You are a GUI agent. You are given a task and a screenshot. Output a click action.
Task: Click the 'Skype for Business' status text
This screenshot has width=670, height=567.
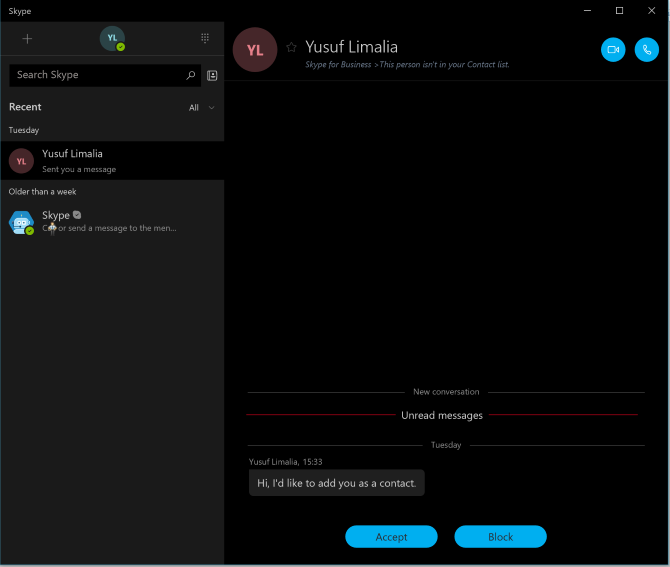(338, 65)
